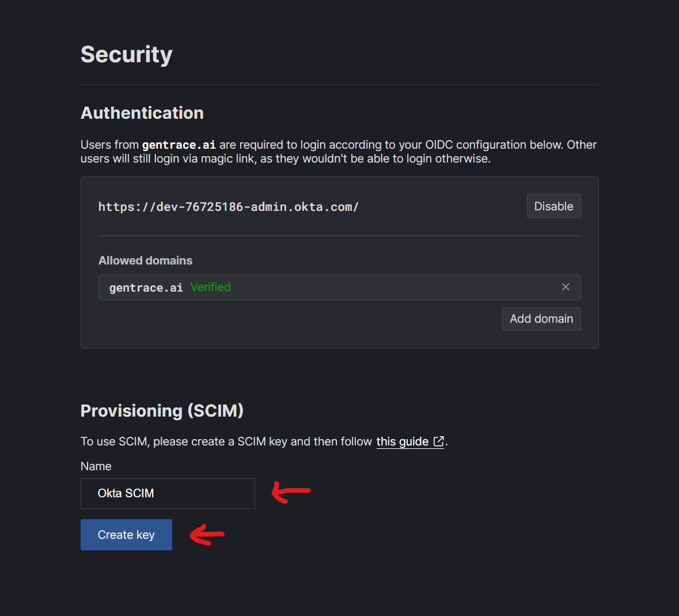Viewport: 679px width, 616px height.
Task: Click the red arrow beside Create key
Action: coord(207,535)
